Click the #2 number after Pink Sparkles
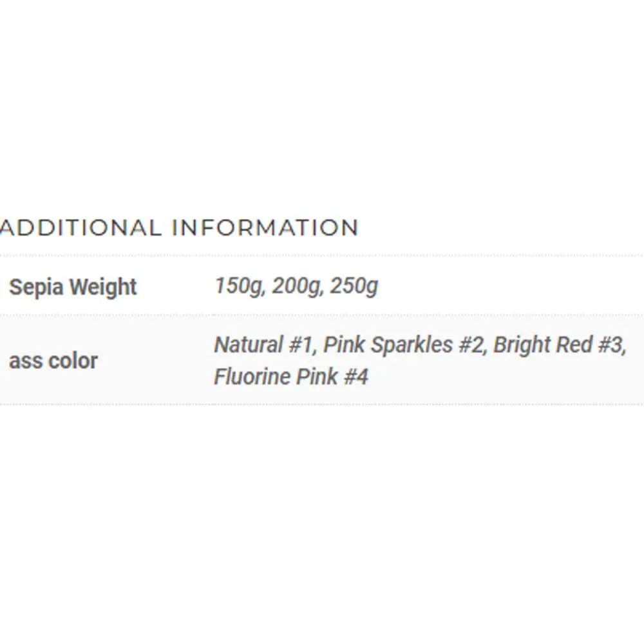Image resolution: width=644 pixels, height=644 pixels. (x=471, y=345)
